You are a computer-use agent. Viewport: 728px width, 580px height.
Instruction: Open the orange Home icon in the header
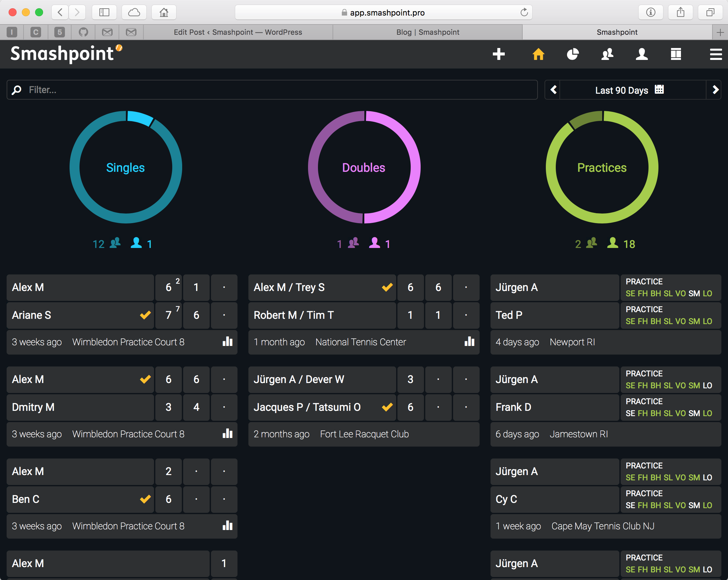pos(538,54)
